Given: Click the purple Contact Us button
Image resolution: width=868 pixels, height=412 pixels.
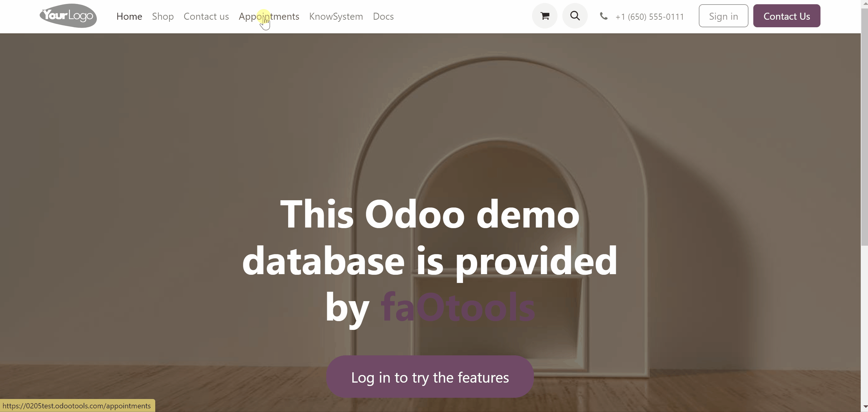Looking at the screenshot, I should (787, 16).
